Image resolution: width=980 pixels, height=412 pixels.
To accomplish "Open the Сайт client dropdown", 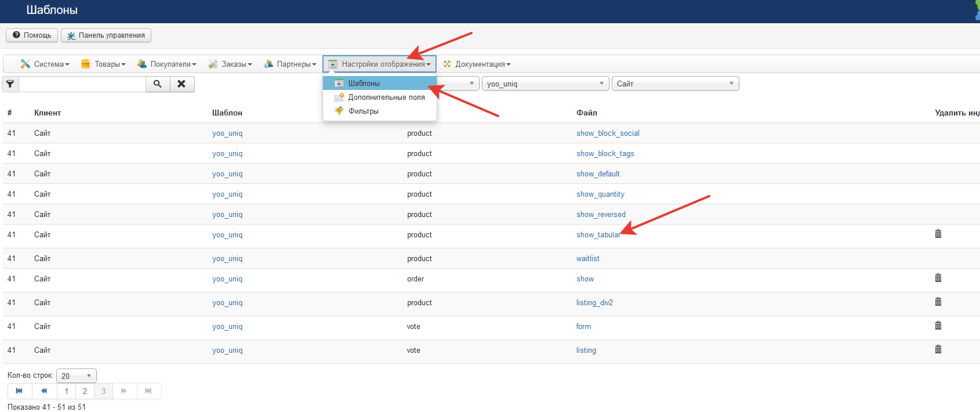I will click(x=676, y=84).
